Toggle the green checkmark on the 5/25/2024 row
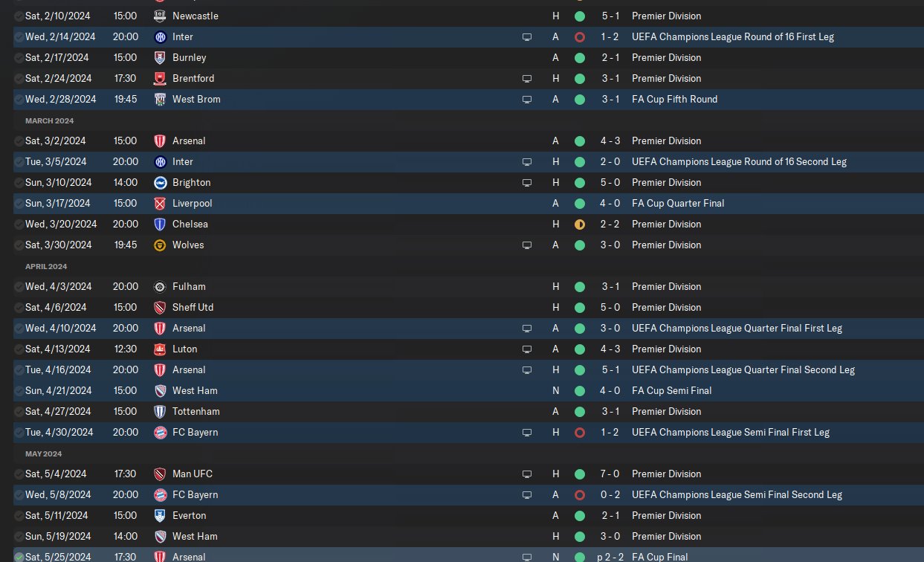924x562 pixels. [x=19, y=557]
